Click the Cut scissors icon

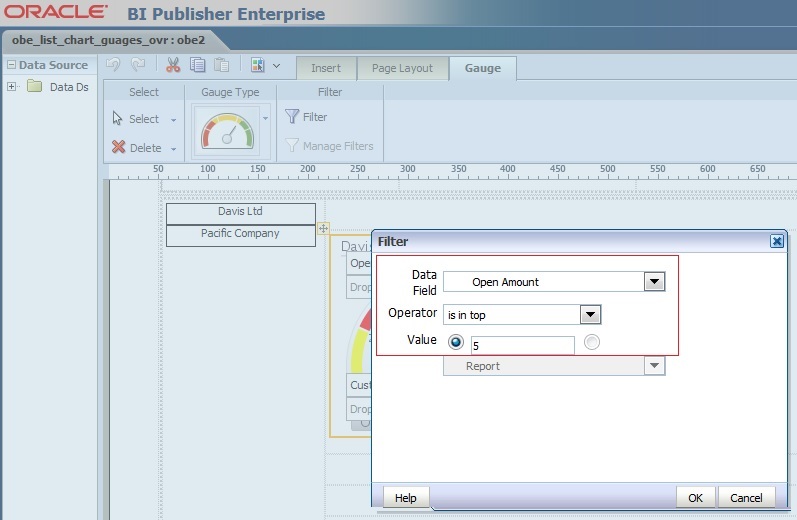(173, 65)
